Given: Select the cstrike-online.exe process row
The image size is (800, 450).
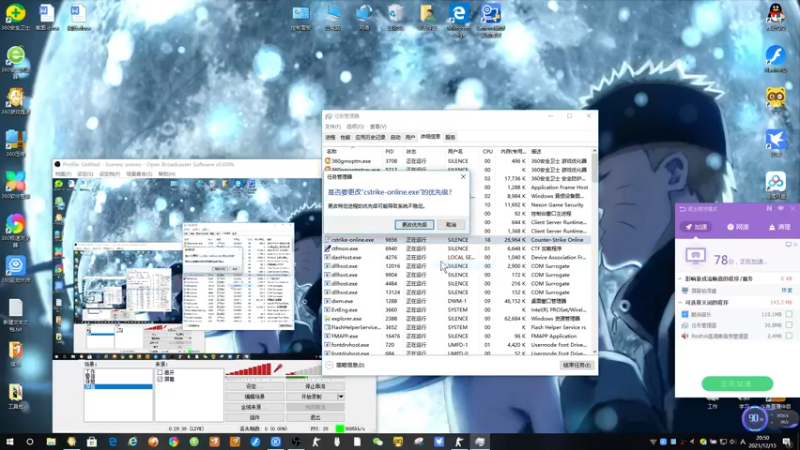Looking at the screenshot, I should coord(457,240).
